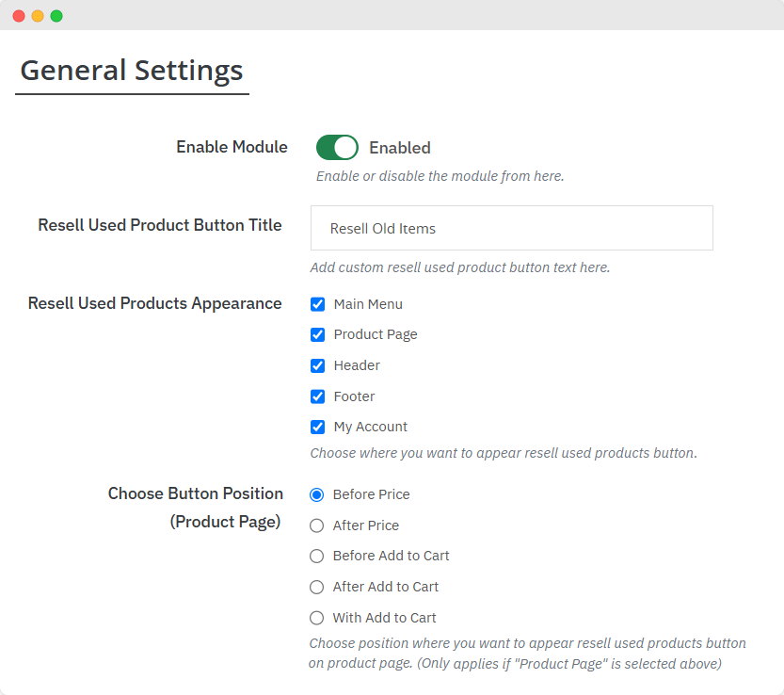Uncheck the My Account checkbox

(317, 427)
